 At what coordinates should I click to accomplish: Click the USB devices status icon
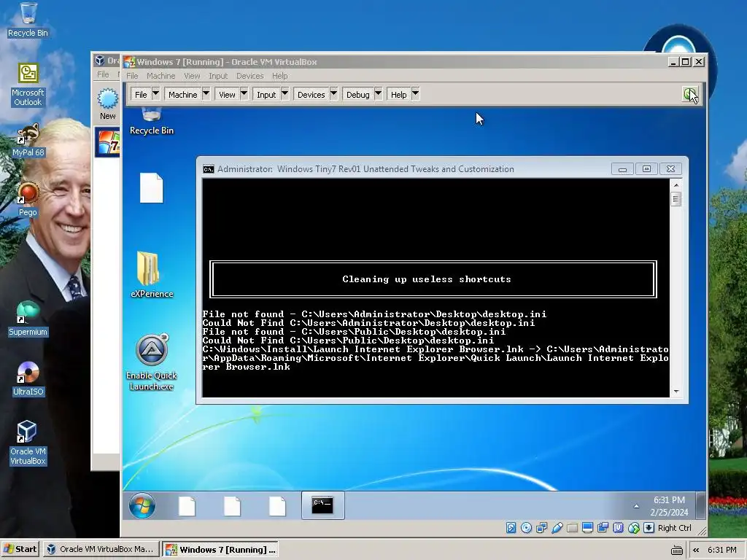click(557, 528)
